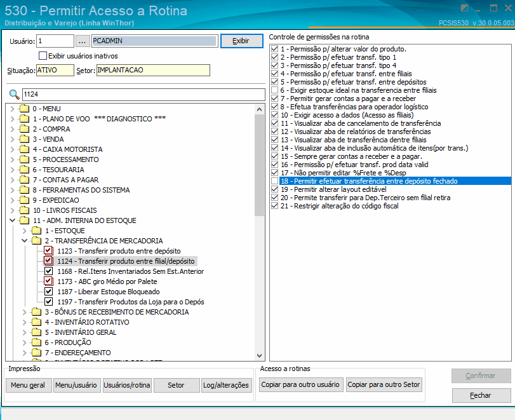Click Menu geral print button

pyautogui.click(x=29, y=385)
